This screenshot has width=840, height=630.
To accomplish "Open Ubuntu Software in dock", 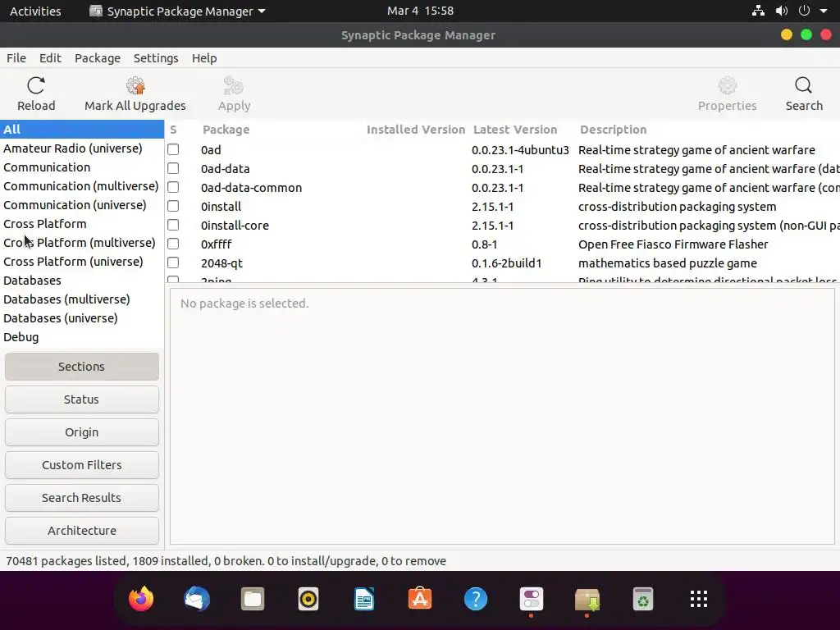I will (419, 599).
